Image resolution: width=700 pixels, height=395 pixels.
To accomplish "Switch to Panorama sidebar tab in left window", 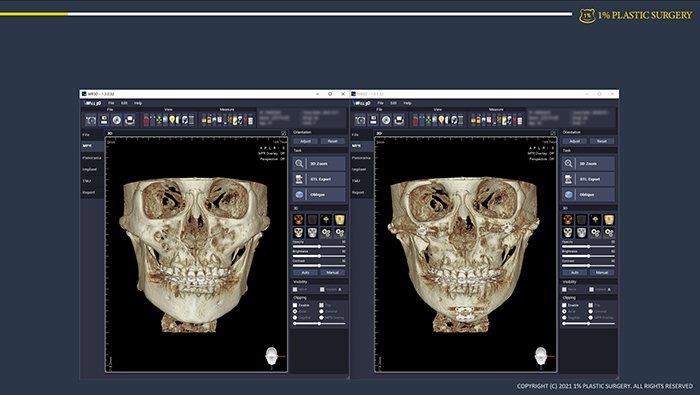I will 92,158.
